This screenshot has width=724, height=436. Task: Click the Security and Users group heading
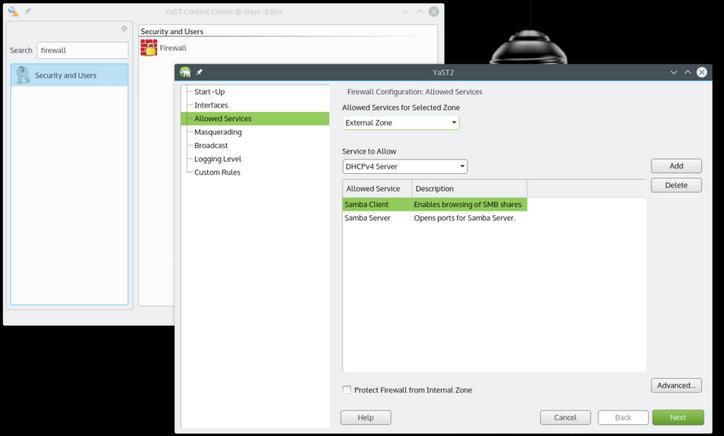(x=172, y=31)
